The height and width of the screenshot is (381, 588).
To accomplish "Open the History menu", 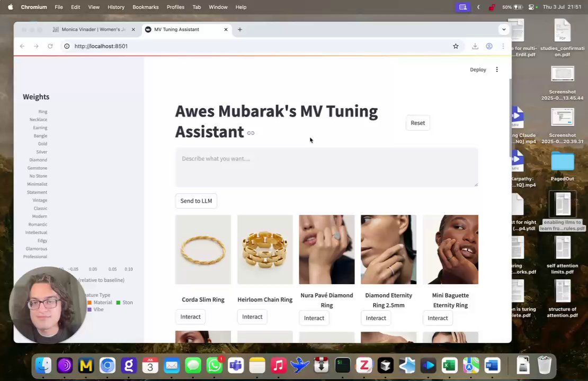I will point(116,7).
